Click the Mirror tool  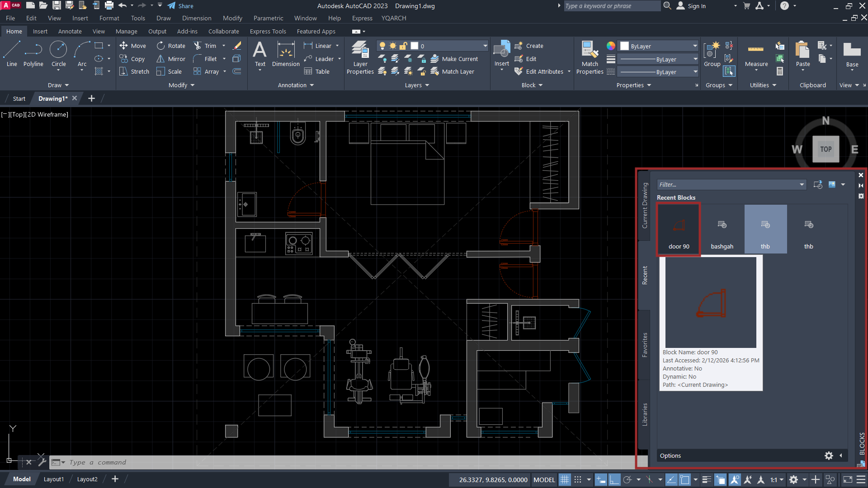tap(171, 59)
